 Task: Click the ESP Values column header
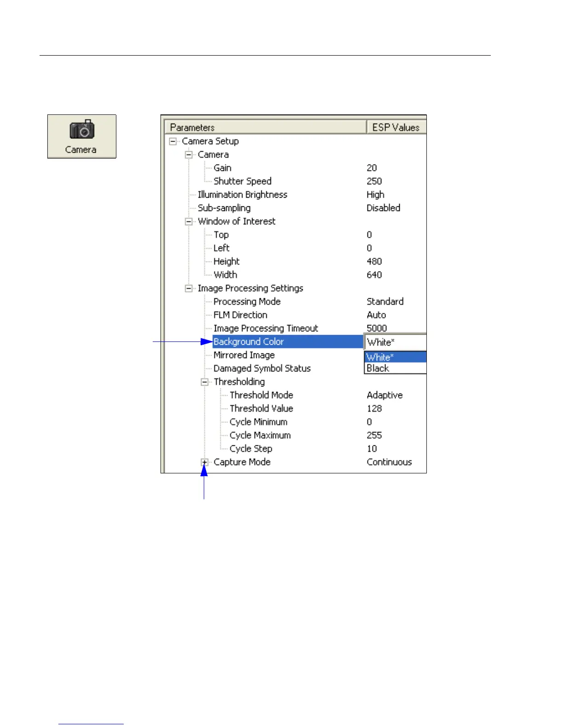396,127
